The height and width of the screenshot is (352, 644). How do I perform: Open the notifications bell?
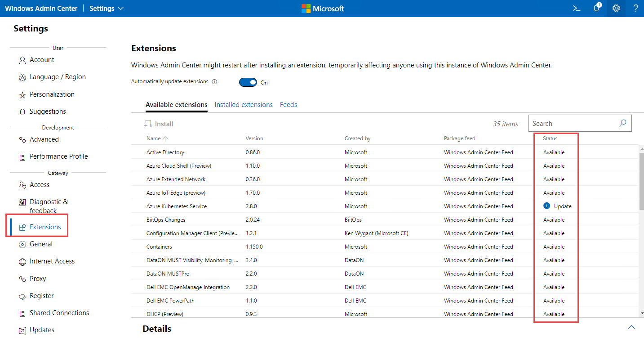[x=597, y=8]
